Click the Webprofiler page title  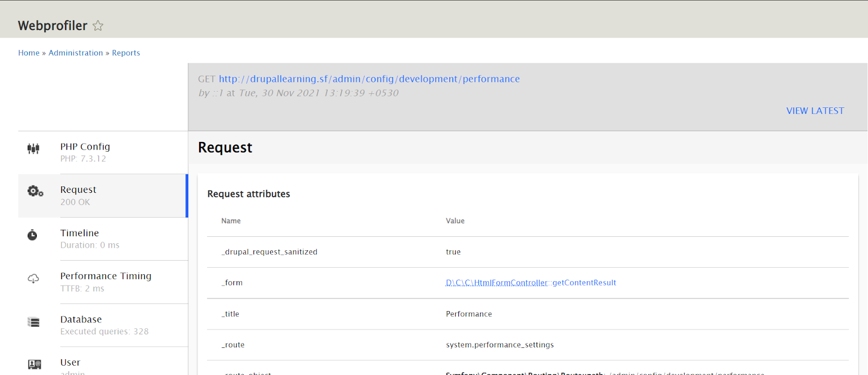(53, 25)
